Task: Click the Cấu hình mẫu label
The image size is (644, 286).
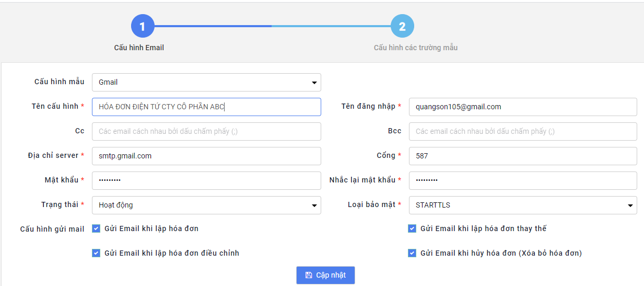Action: pos(60,82)
